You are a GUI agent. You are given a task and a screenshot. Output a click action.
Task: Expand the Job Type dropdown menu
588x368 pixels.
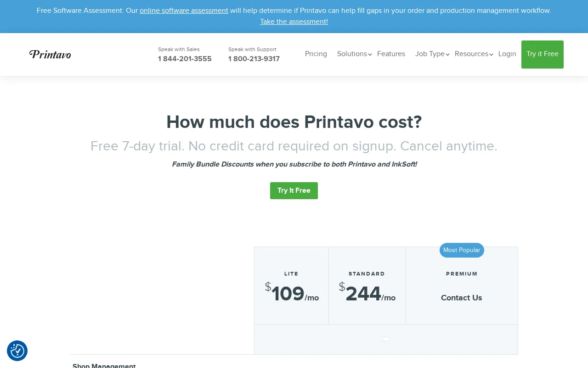432,54
